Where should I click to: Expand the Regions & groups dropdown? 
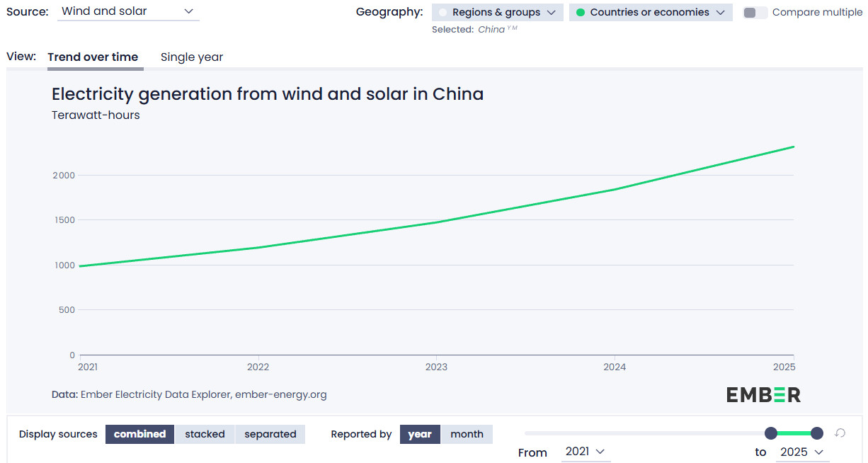(x=498, y=12)
